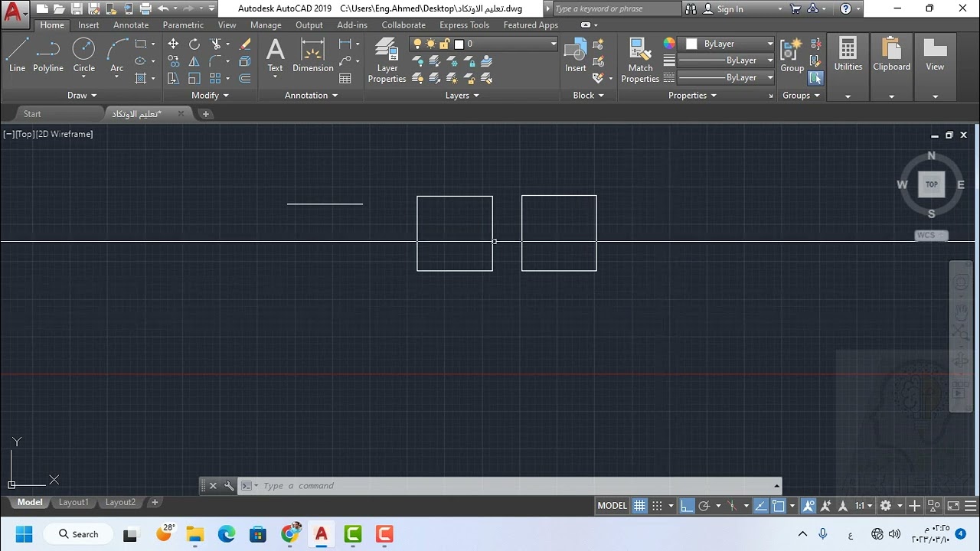Open the Parametric ribbon tab
This screenshot has height=551, width=980.
pyautogui.click(x=183, y=25)
